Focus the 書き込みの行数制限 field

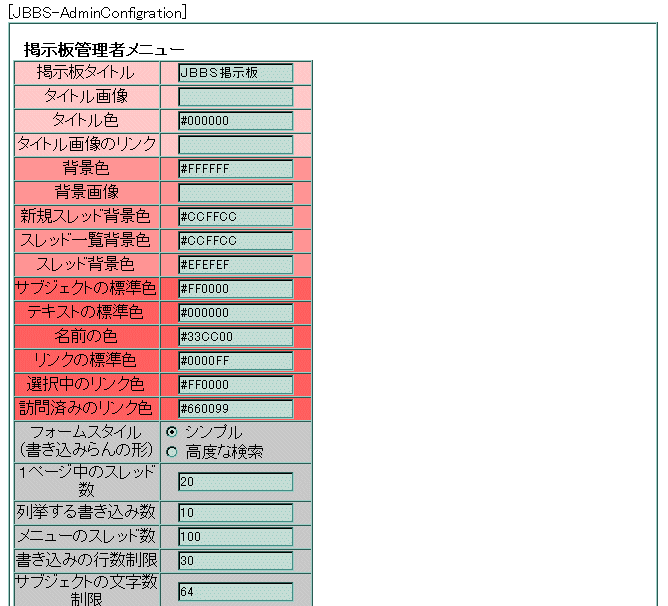tap(235, 561)
